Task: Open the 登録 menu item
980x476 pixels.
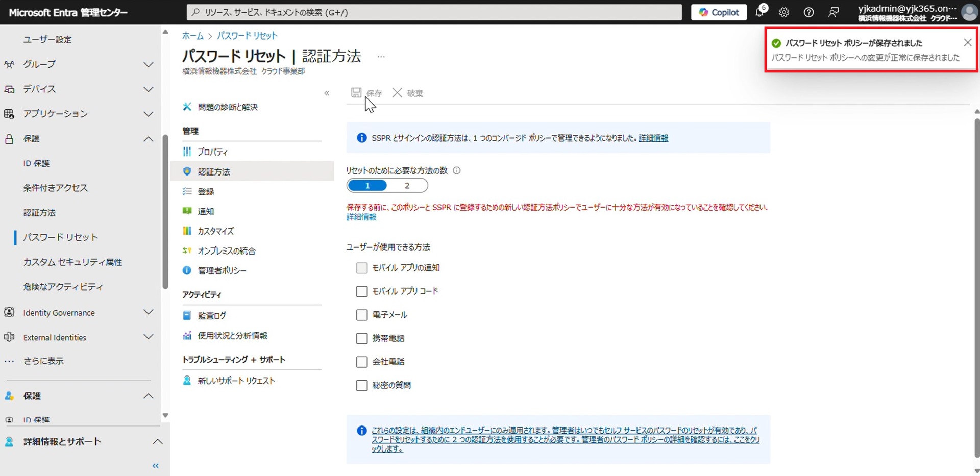Action: [x=206, y=192]
